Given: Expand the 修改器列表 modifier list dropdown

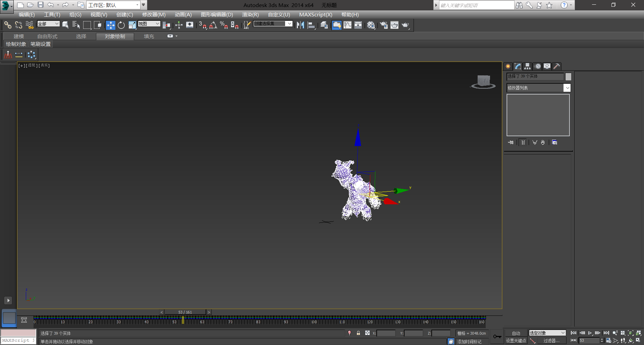Looking at the screenshot, I should (538, 88).
